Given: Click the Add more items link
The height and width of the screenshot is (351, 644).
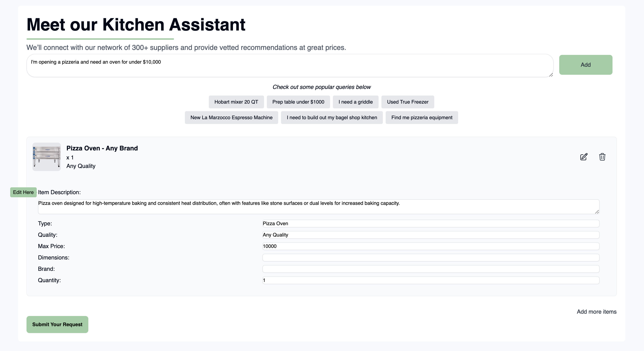Looking at the screenshot, I should pos(596,312).
